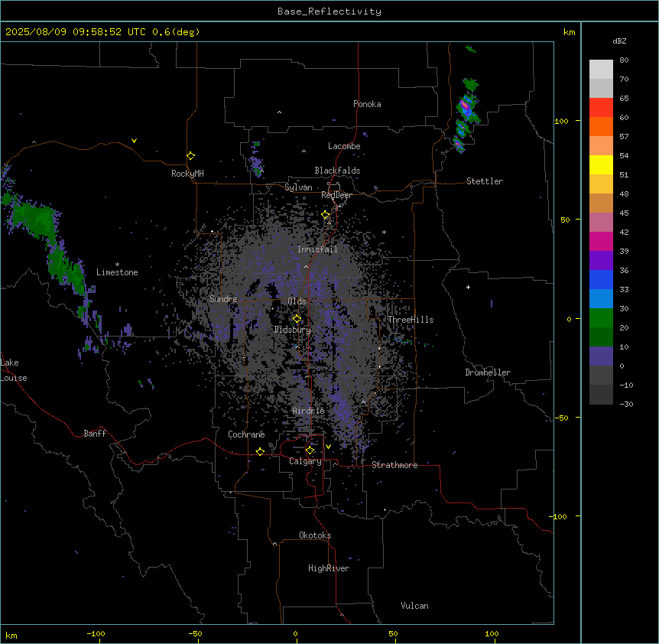Click the -100 km tick on bottom axis
Image resolution: width=659 pixels, height=644 pixels.
click(96, 633)
